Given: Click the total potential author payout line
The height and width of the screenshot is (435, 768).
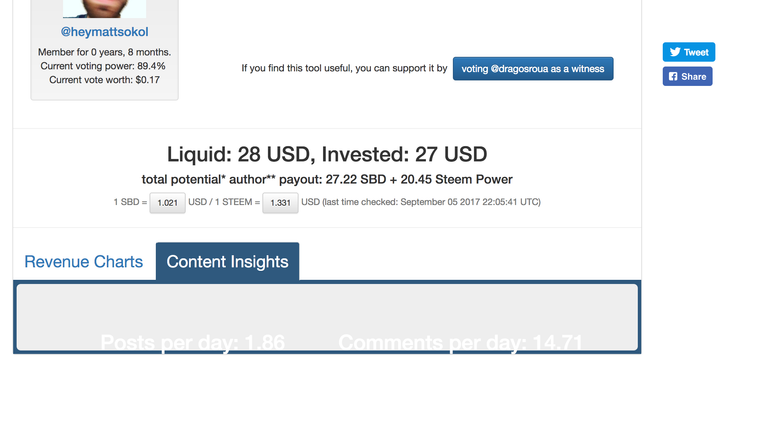Looking at the screenshot, I should pyautogui.click(x=327, y=179).
